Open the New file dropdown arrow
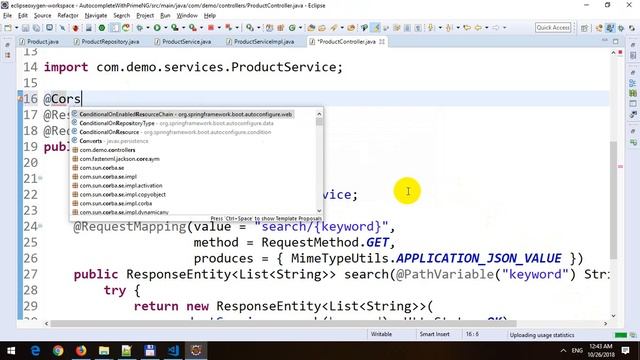 click(x=17, y=28)
